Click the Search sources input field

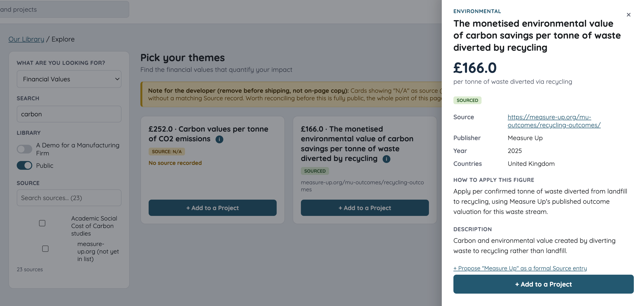69,198
